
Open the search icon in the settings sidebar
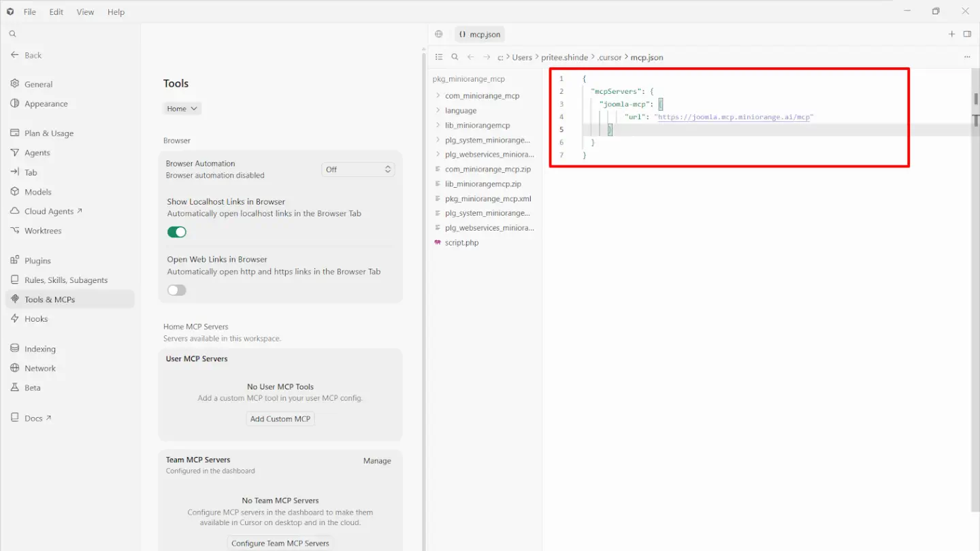point(12,34)
